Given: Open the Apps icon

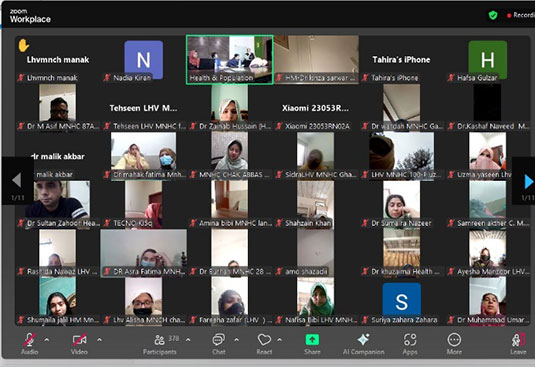Looking at the screenshot, I should click(x=410, y=340).
